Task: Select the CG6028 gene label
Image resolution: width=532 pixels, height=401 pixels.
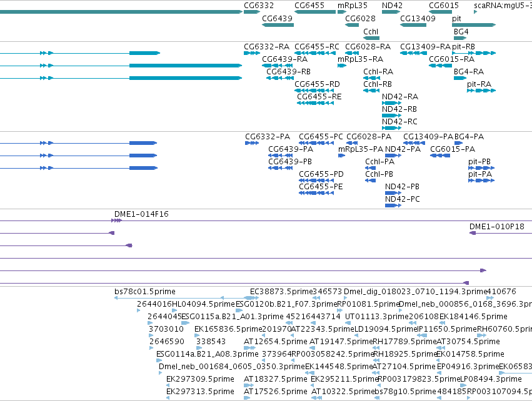Action: pos(360,18)
